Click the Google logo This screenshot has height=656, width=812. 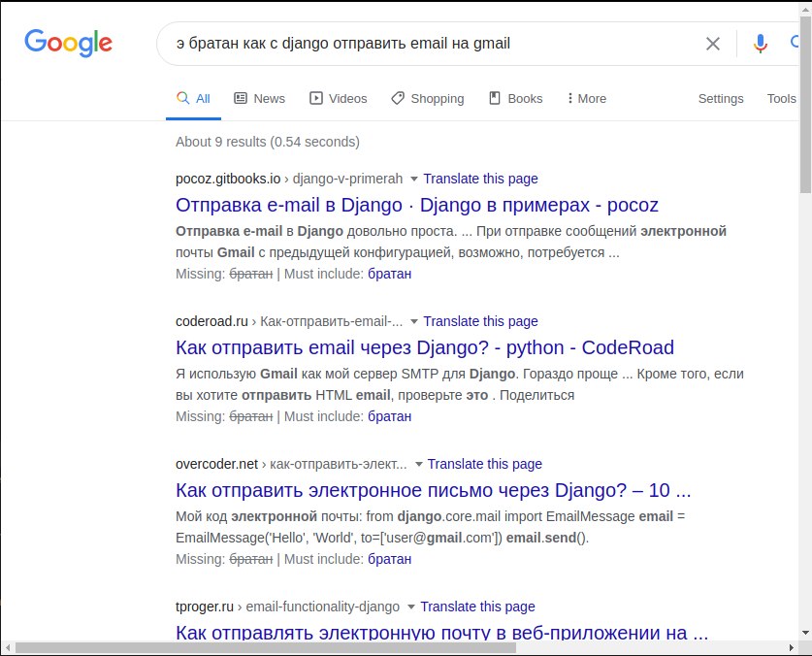[68, 43]
